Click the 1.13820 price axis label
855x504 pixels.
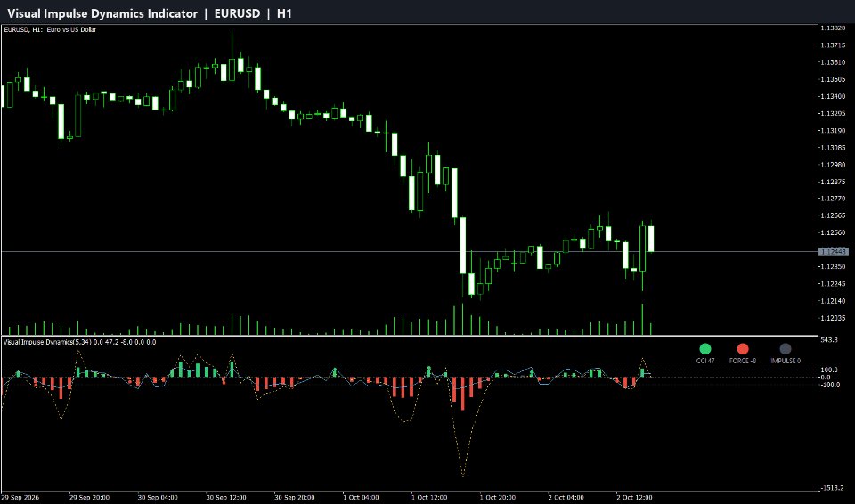[834, 28]
